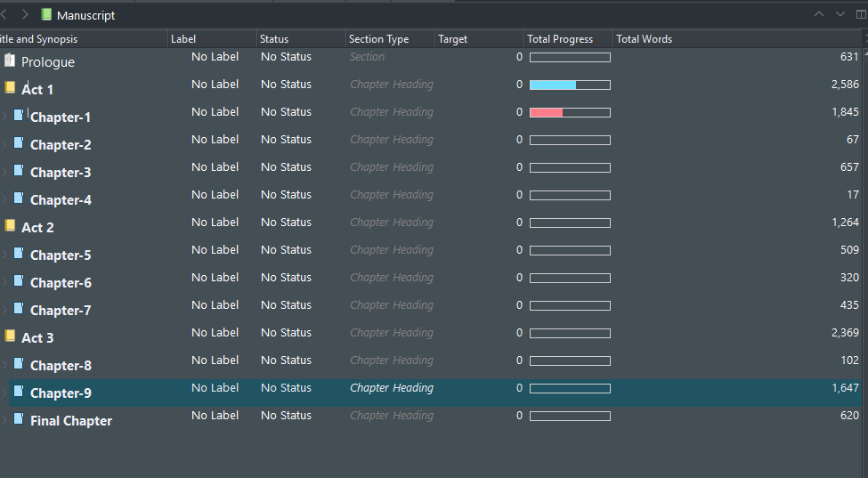The image size is (868, 478).
Task: Click the Chapter-4 document icon
Action: (x=19, y=198)
